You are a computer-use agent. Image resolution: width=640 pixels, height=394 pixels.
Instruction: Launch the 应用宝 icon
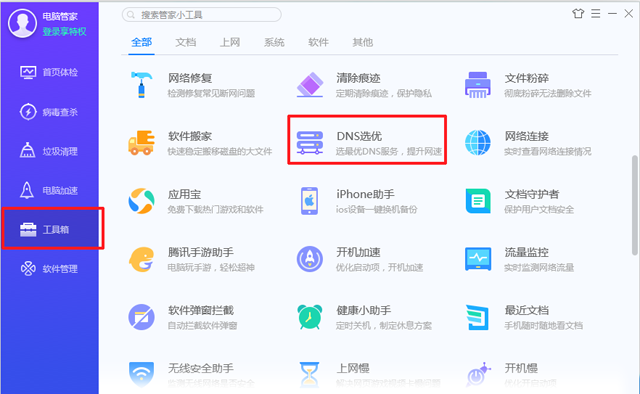point(141,201)
